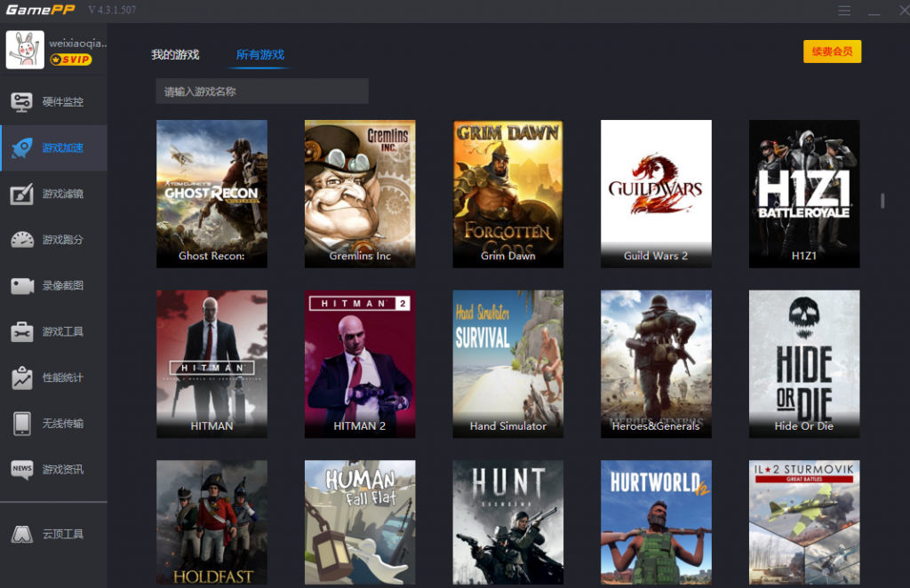
Task: Click the 无线传输 sidebar label
Action: 63,424
